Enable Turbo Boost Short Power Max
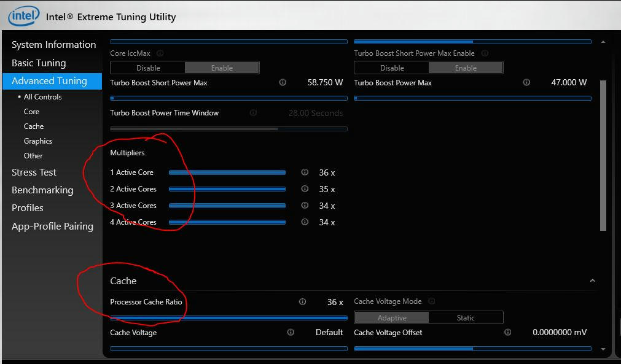Viewport: 621px width, 364px height. [x=466, y=68]
